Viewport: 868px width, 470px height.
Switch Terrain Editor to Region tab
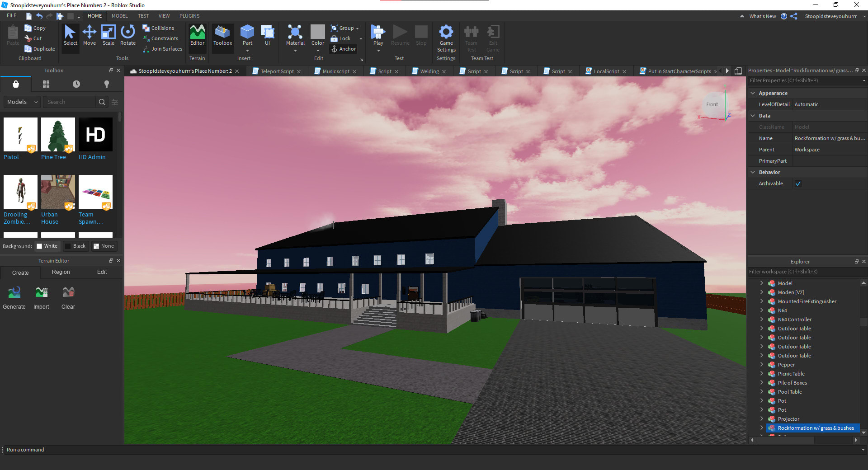coord(61,272)
